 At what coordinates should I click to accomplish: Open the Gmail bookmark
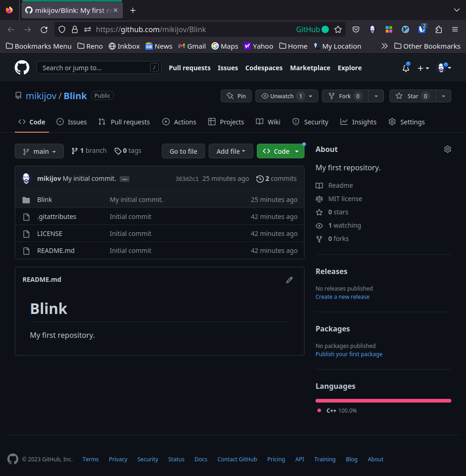192,46
